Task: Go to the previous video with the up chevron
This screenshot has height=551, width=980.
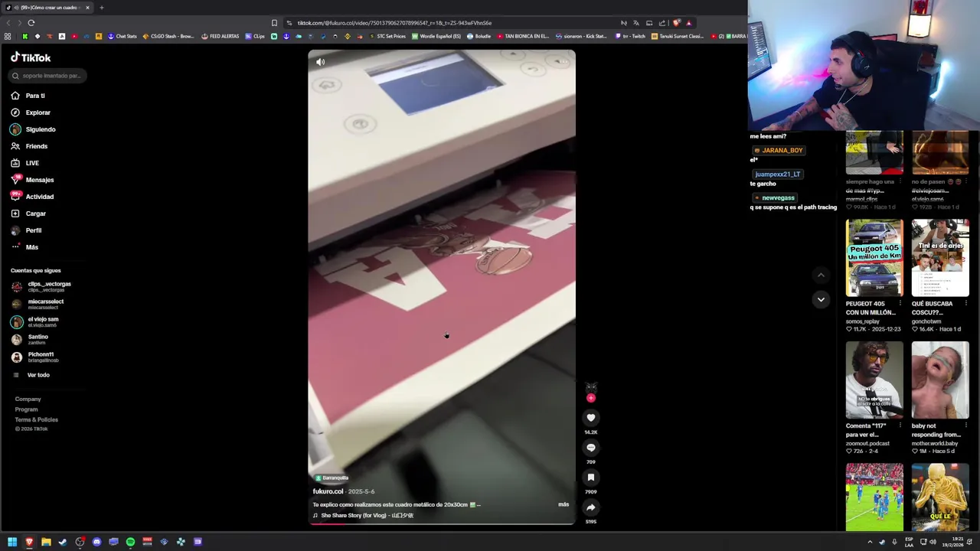Action: [x=821, y=275]
